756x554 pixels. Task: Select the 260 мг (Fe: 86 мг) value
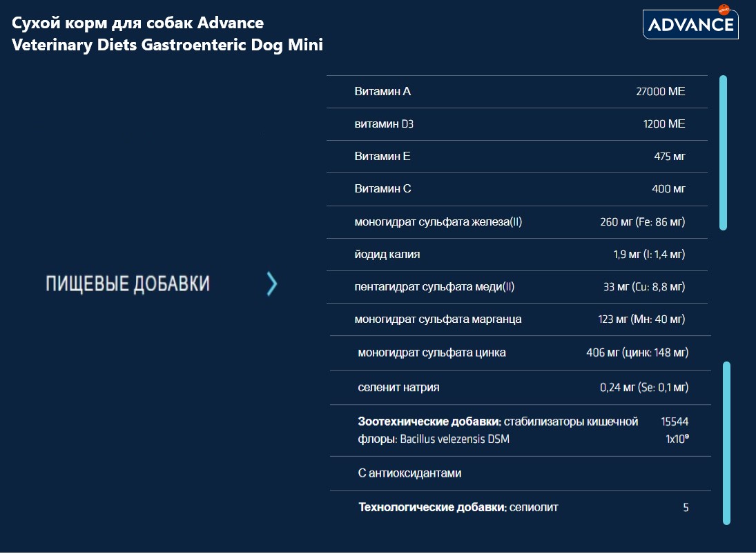click(x=642, y=221)
